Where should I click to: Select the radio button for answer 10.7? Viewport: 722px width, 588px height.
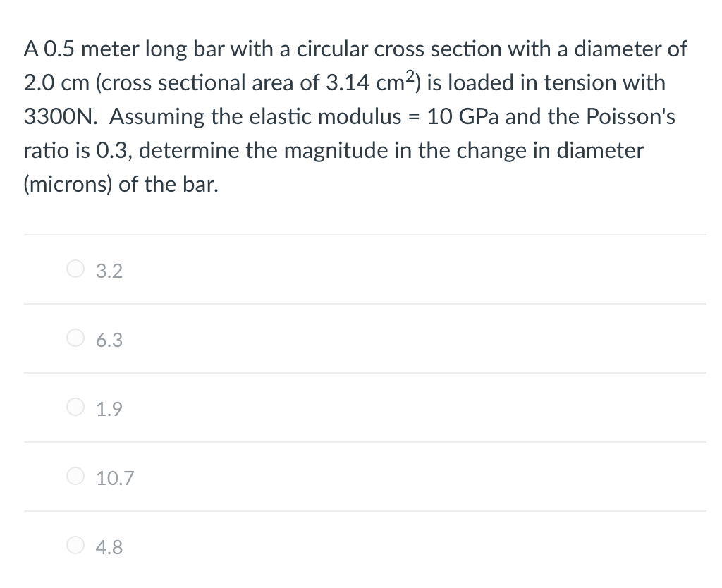click(75, 476)
